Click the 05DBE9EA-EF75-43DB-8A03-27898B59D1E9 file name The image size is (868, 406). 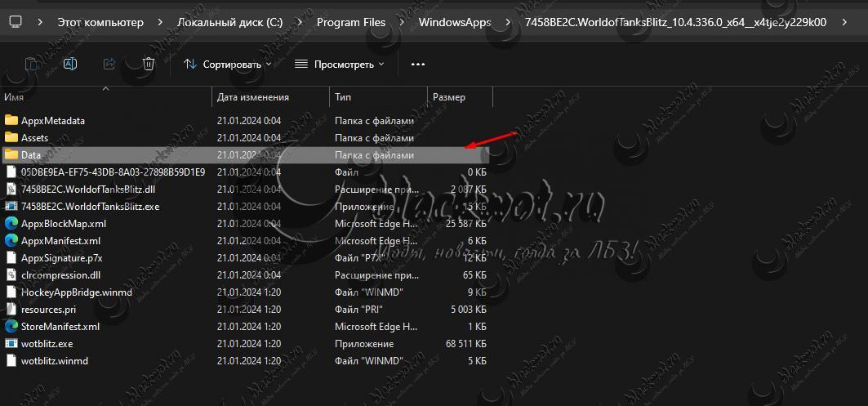point(113,172)
